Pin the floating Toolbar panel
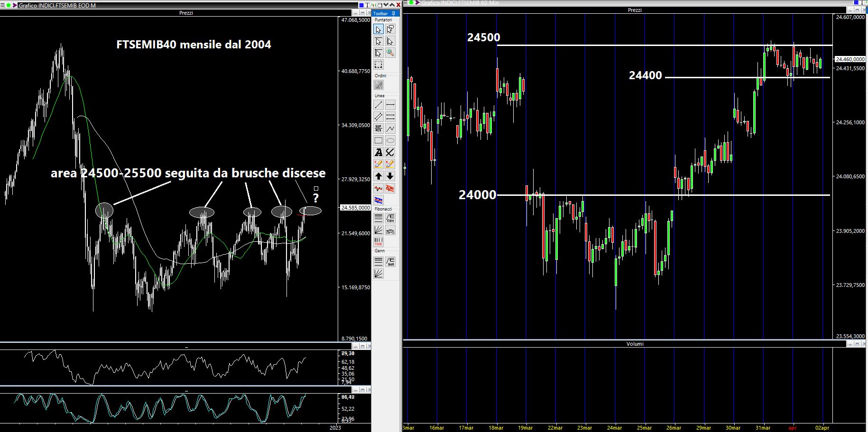This screenshot has width=868, height=432. coord(394,13)
